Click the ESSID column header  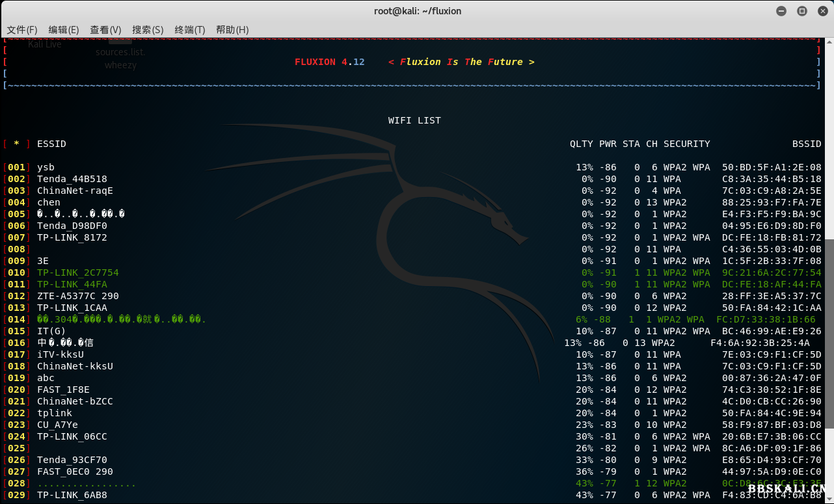pyautogui.click(x=51, y=144)
